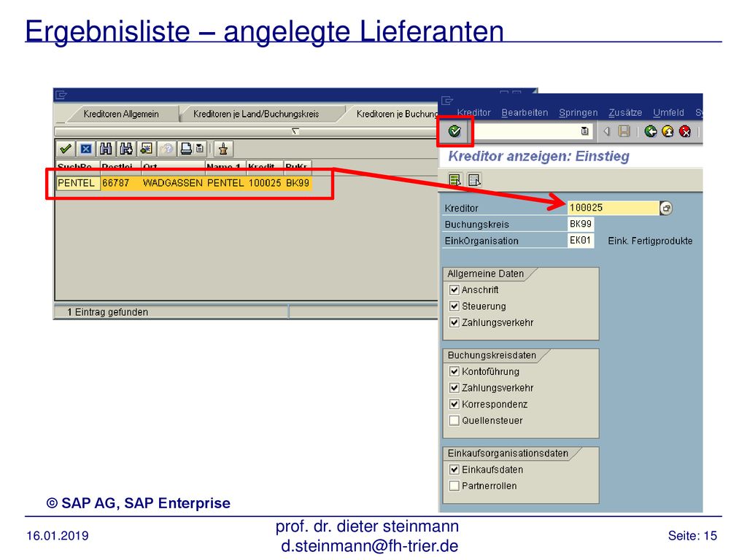Viewport: 747px width, 560px height.
Task: Select PENTEL search term cell in the result row
Action: click(x=78, y=183)
